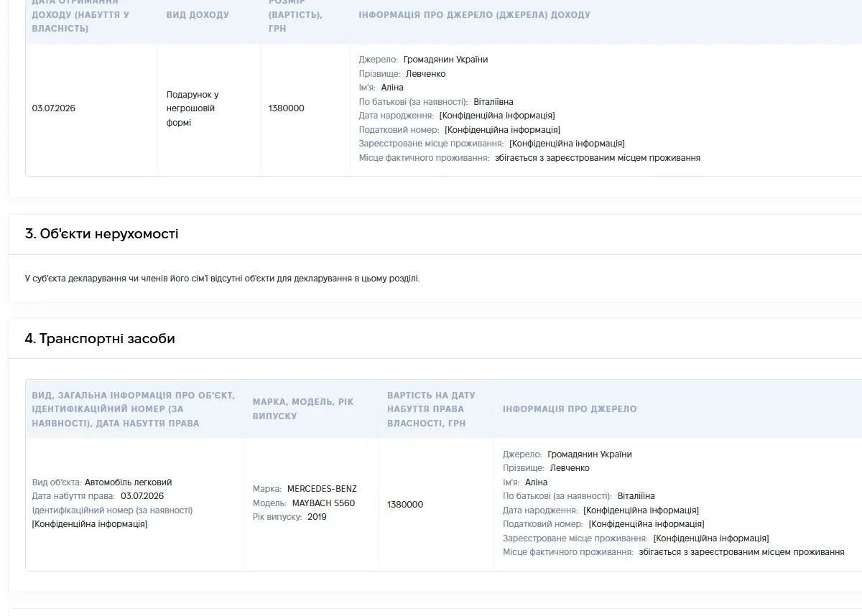Select the object type "Автомобіль легковий"
This screenshot has width=862, height=616.
(x=129, y=482)
